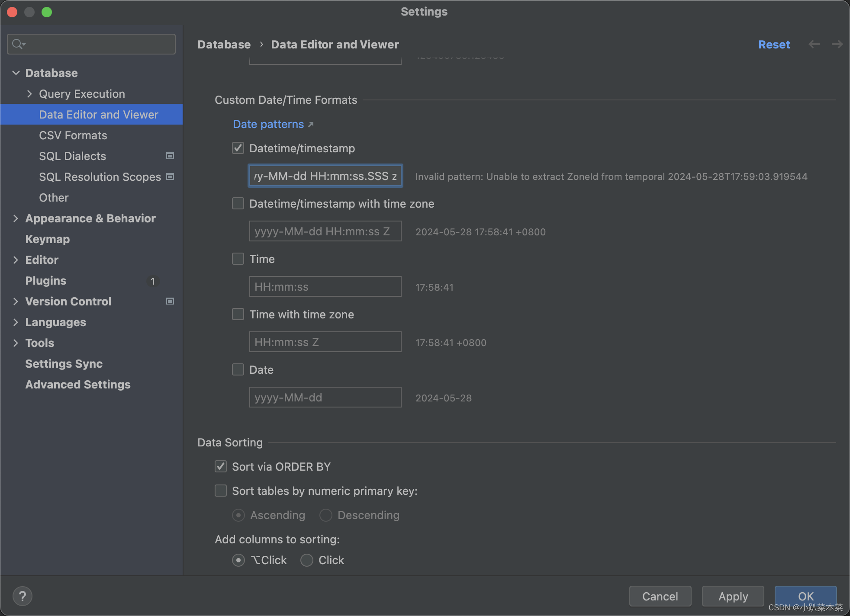Select the Descending radio button
The width and height of the screenshot is (850, 616).
click(325, 515)
